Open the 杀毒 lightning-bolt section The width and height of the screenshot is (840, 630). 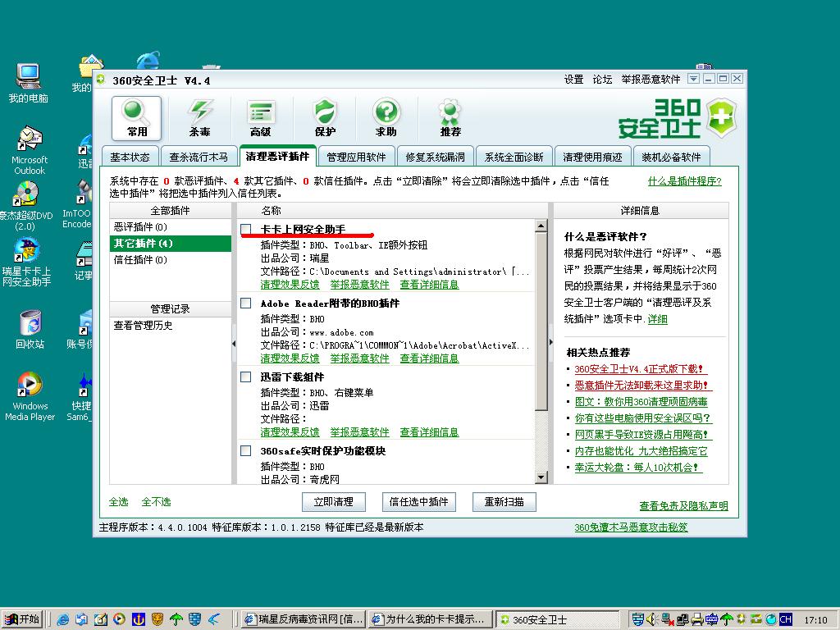click(x=199, y=118)
